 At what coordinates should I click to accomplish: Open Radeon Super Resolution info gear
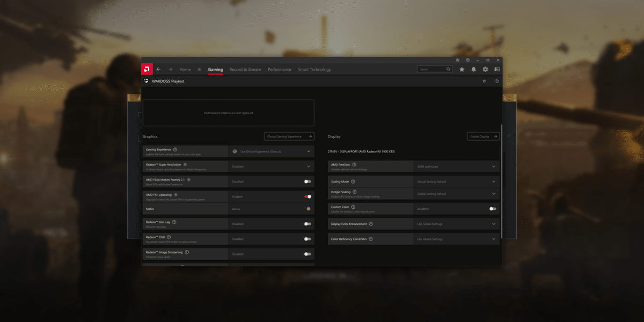(x=185, y=164)
